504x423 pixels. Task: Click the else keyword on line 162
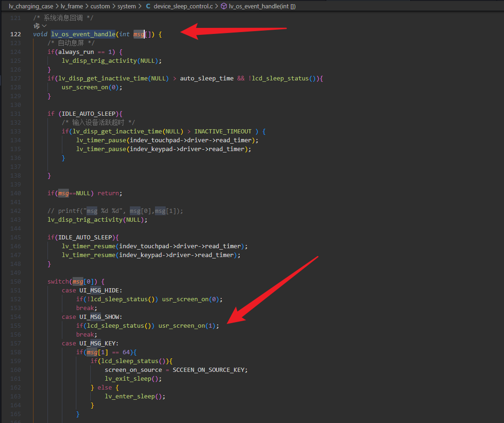click(x=105, y=387)
